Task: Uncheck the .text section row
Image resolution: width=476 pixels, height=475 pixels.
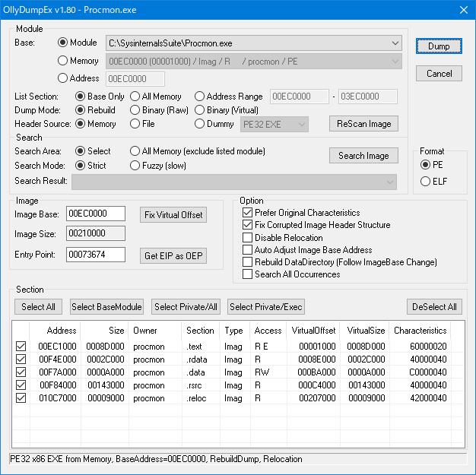Action: (x=21, y=347)
